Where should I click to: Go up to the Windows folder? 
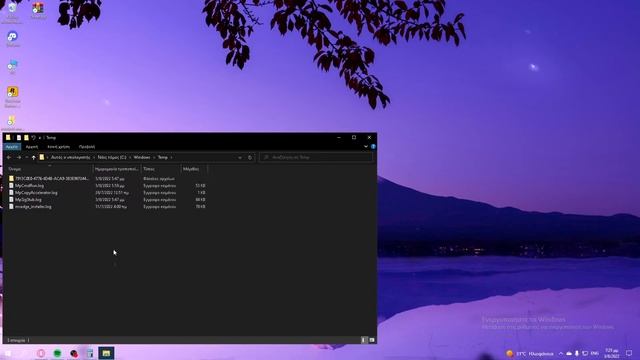[34, 158]
